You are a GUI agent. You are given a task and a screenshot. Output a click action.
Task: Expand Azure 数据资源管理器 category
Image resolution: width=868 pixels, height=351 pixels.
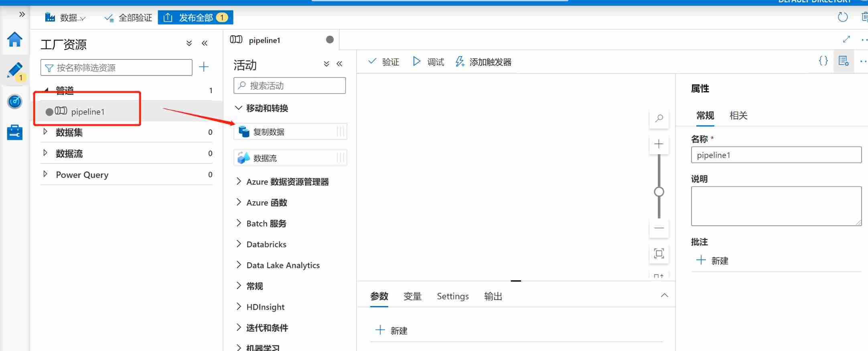coord(239,181)
